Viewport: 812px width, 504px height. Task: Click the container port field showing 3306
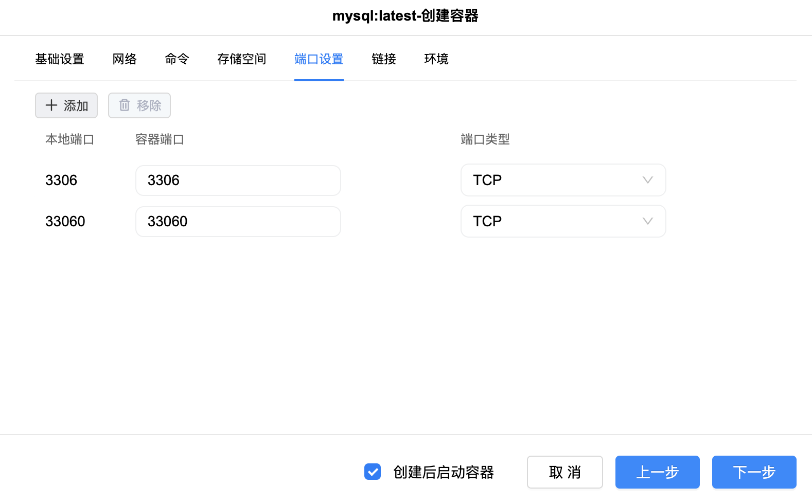pos(238,181)
